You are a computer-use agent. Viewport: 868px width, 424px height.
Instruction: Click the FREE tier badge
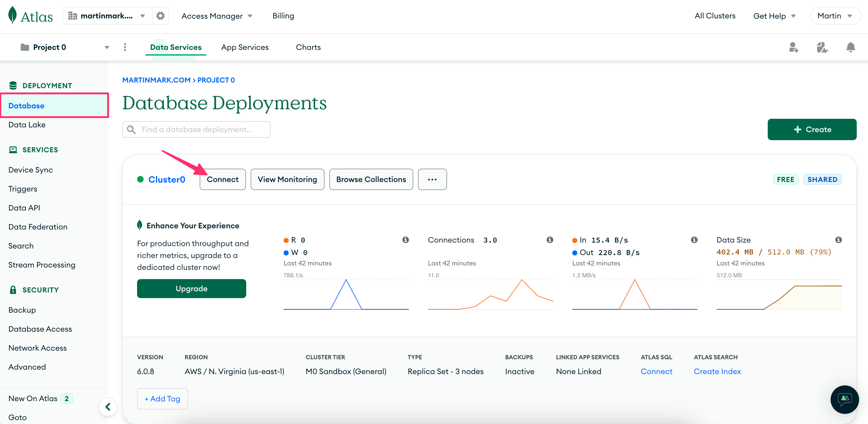point(786,179)
